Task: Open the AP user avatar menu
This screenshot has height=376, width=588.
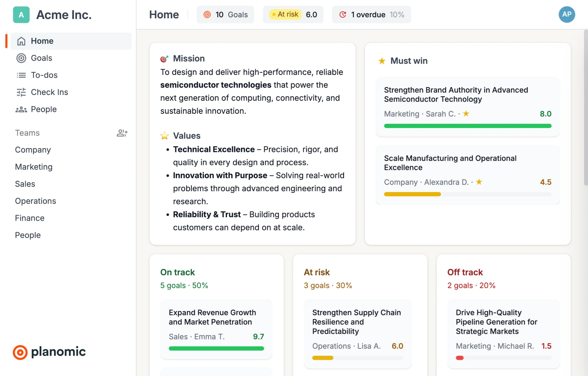Action: tap(566, 14)
